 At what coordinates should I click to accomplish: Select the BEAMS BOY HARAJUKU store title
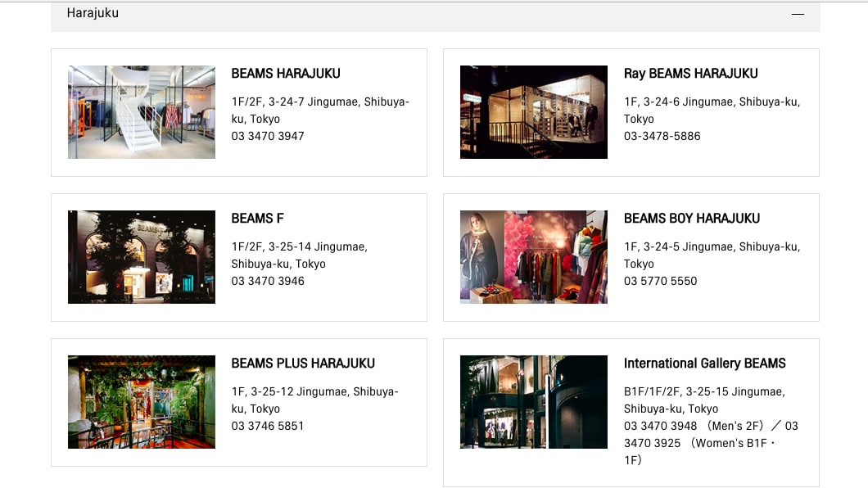(692, 219)
